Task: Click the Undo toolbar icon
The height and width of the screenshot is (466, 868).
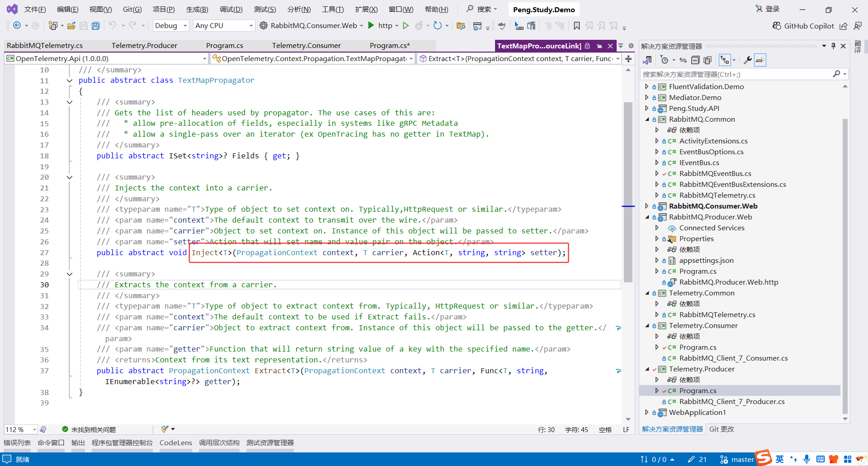Action: pyautogui.click(x=113, y=25)
